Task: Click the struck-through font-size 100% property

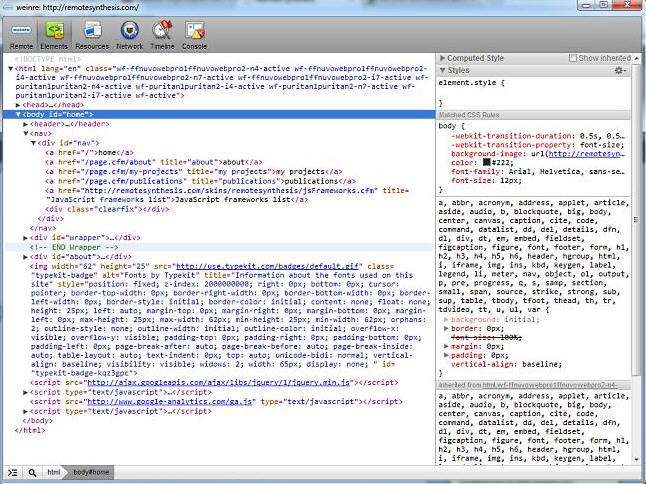Action: [x=487, y=338]
